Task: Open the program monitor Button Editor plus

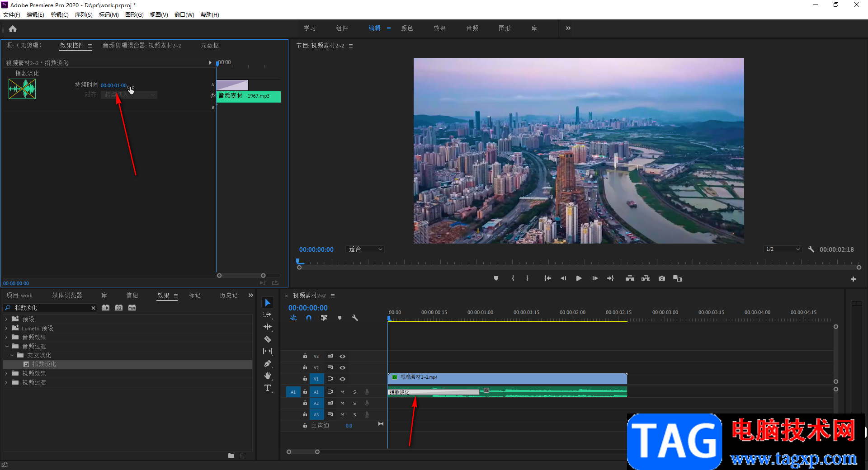Action: tap(853, 279)
